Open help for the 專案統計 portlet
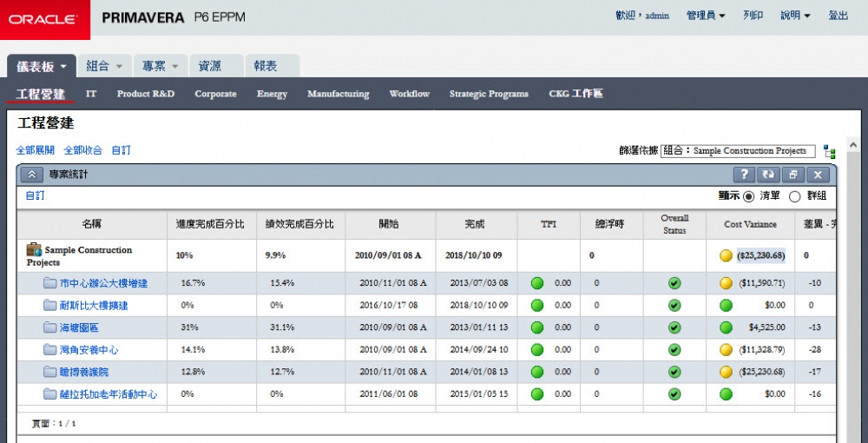 [745, 175]
